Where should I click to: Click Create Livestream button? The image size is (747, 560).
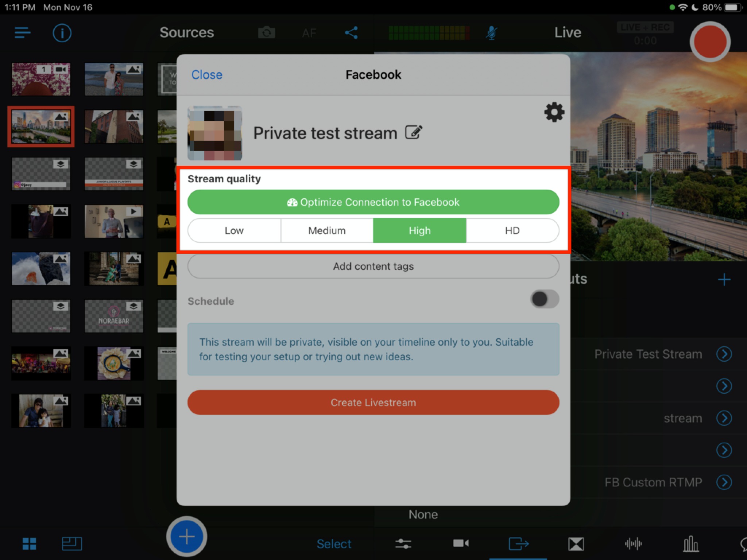[x=373, y=402]
